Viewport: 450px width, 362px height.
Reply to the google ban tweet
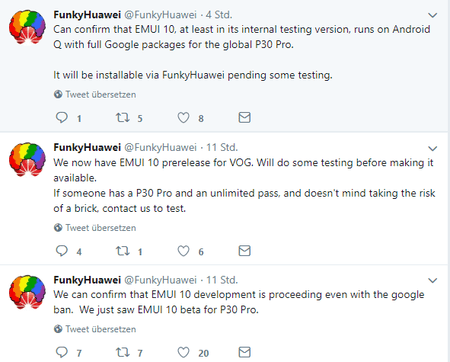(62, 352)
